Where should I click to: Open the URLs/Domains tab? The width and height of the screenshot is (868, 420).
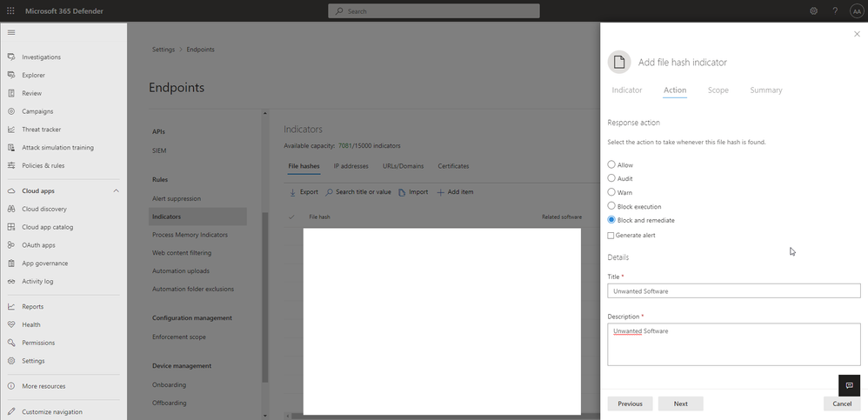pyautogui.click(x=403, y=166)
